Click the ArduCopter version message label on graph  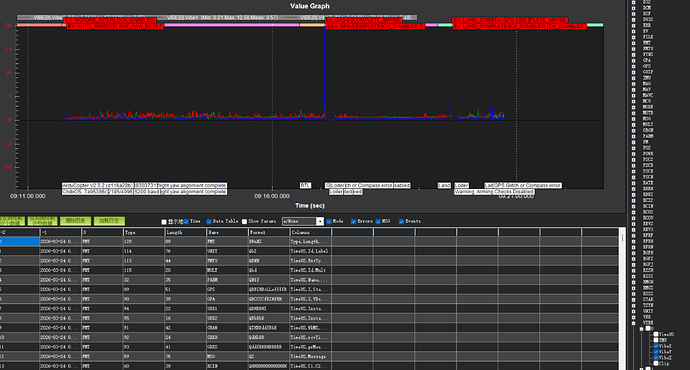pyautogui.click(x=97, y=186)
